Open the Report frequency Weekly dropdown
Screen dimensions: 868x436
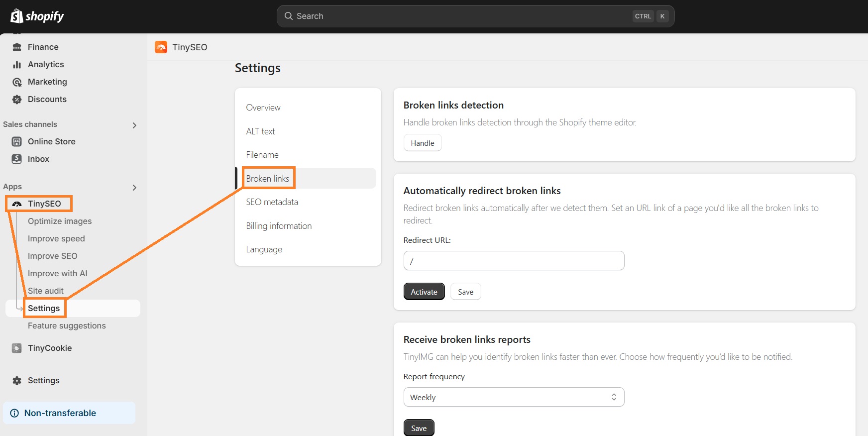click(514, 397)
